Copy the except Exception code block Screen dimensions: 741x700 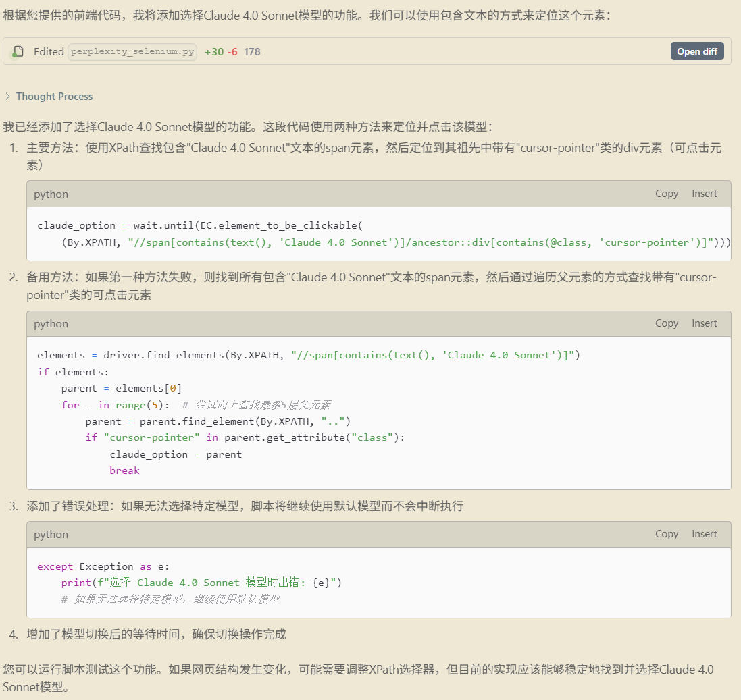(x=666, y=534)
